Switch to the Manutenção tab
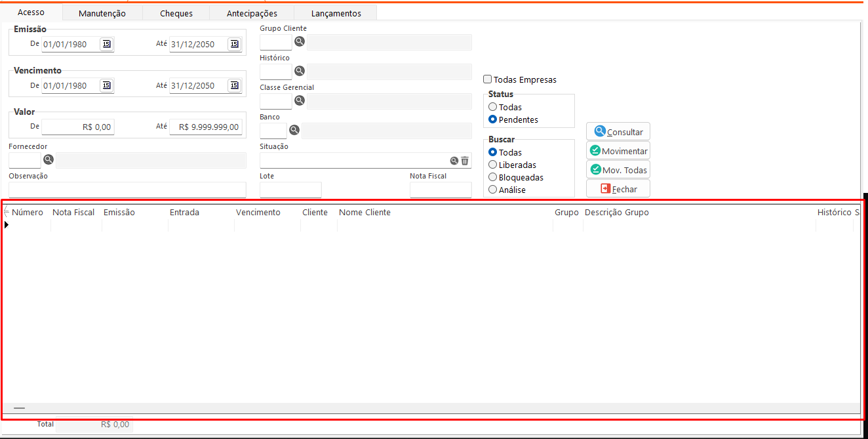Screen dimensions: 868x439 pos(102,13)
